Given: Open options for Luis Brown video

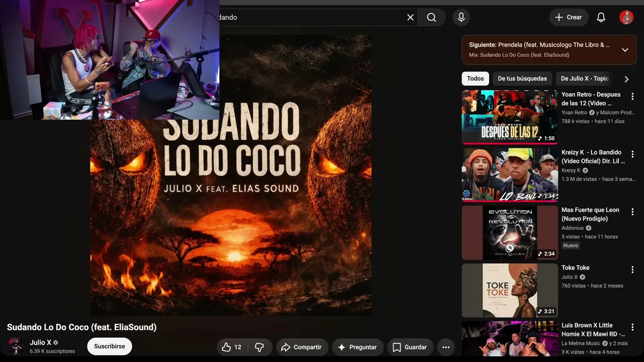Looking at the screenshot, I should 632,328.
